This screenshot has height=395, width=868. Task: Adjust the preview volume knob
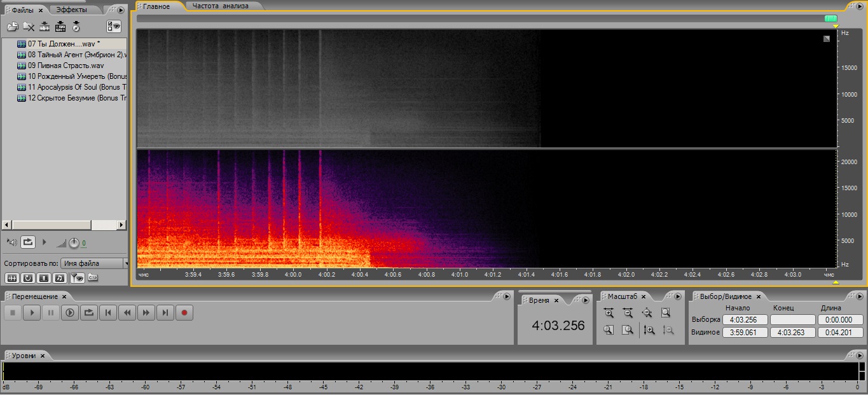(x=74, y=243)
